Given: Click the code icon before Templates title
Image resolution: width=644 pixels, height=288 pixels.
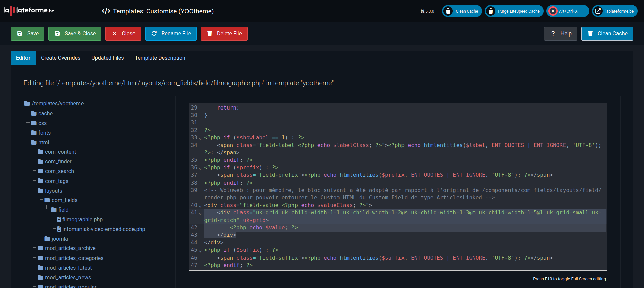Looking at the screenshot, I should click(106, 11).
